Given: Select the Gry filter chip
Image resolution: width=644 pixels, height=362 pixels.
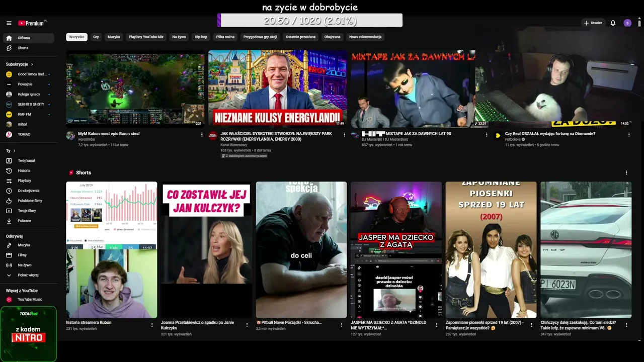Looking at the screenshot, I should pyautogui.click(x=96, y=37).
